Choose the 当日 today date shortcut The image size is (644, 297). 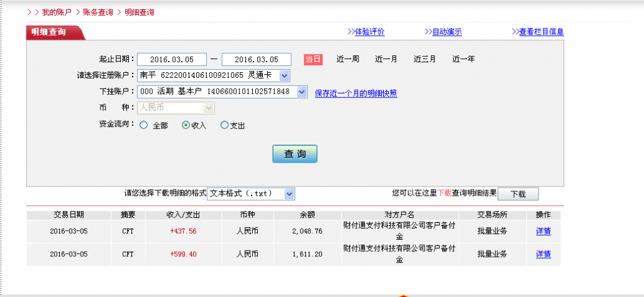tap(313, 59)
